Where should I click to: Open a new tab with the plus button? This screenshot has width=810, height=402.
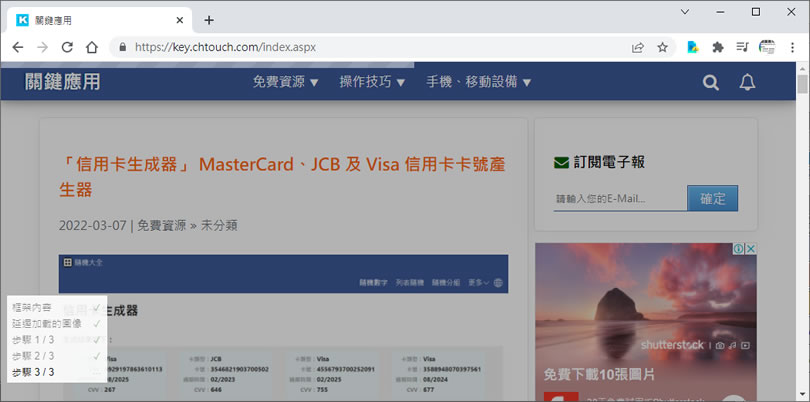209,20
